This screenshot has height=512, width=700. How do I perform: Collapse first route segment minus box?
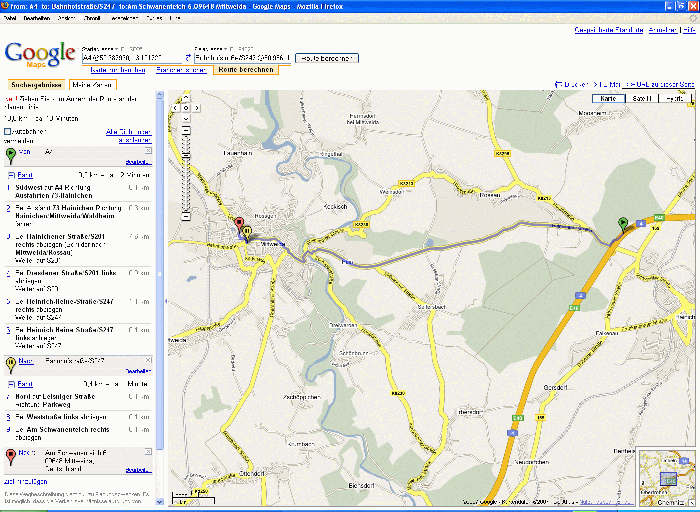[12, 175]
